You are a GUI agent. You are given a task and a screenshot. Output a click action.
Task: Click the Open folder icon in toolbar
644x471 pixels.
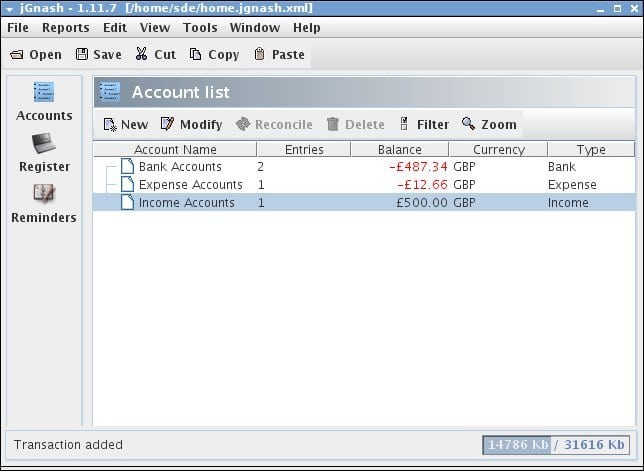pyautogui.click(x=16, y=54)
